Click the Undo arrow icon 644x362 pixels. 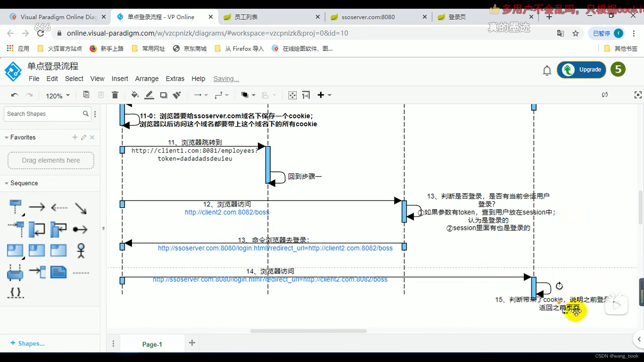pyautogui.click(x=15, y=95)
